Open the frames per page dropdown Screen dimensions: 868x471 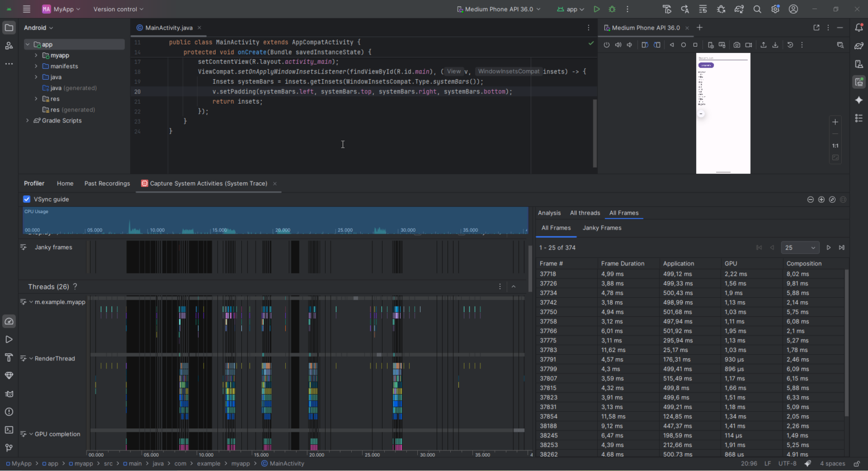click(800, 248)
